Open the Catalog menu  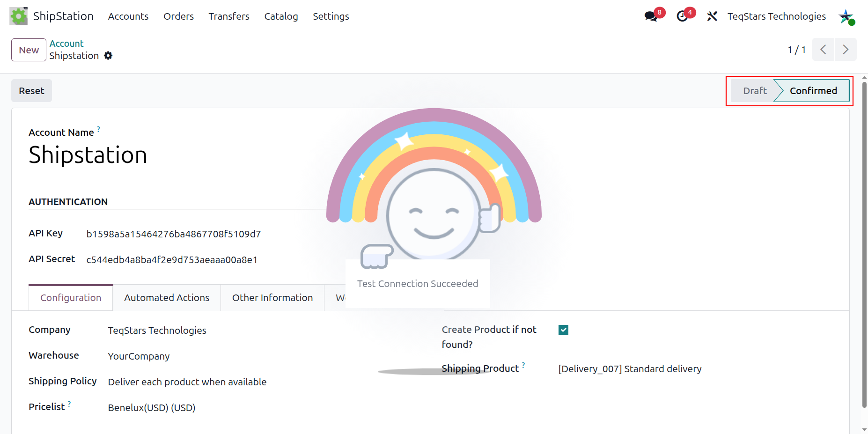coord(281,16)
